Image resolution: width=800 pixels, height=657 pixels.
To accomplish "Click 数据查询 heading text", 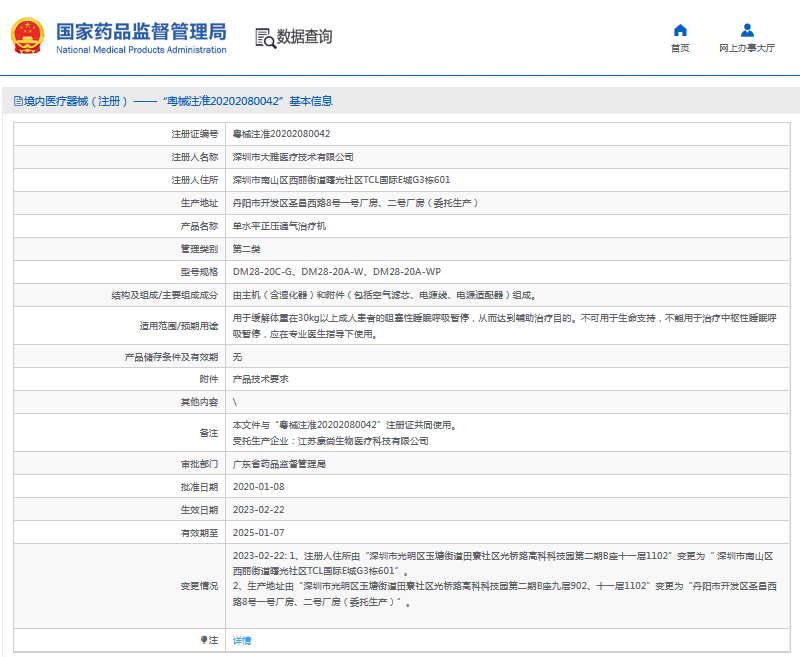I will coord(304,37).
